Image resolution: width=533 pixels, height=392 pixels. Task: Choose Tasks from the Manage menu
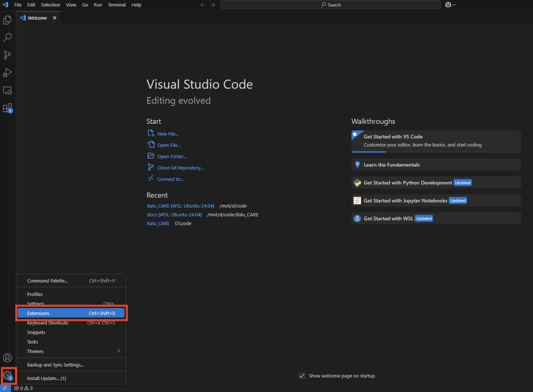71,342
